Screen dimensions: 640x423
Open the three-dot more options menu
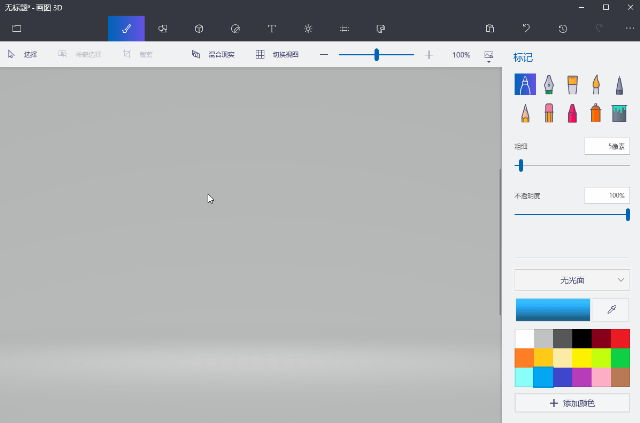pos(630,29)
